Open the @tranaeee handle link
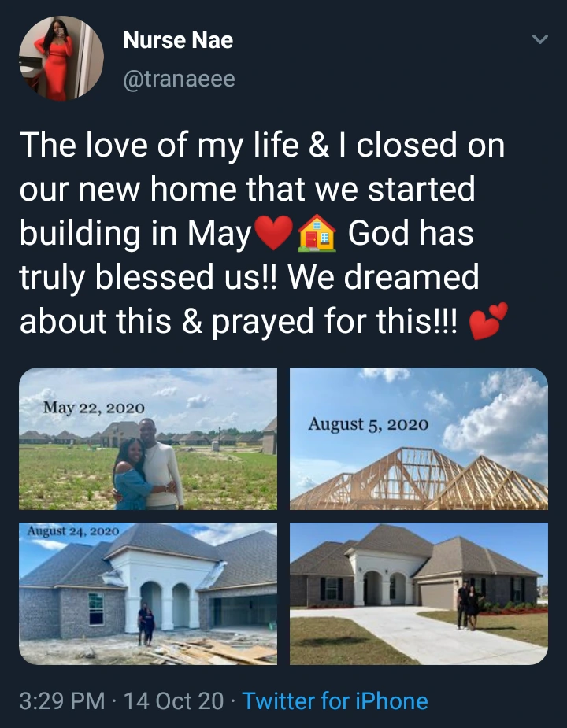The image size is (567, 728). [x=179, y=79]
